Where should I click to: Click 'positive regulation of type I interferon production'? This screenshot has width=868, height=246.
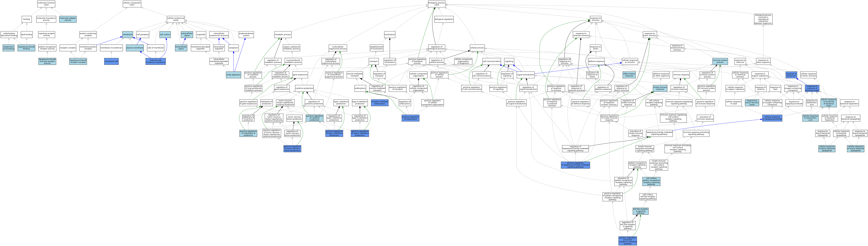coord(334,133)
